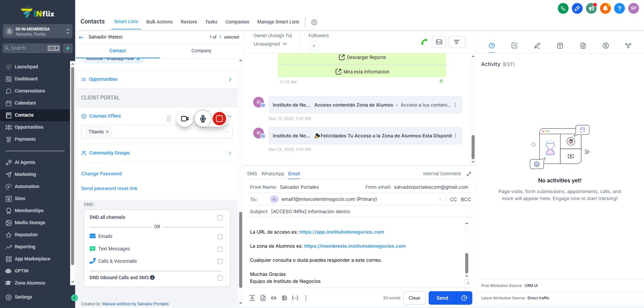Click the megaphone announcements icon
This screenshot has width=644, height=308.
591,8
